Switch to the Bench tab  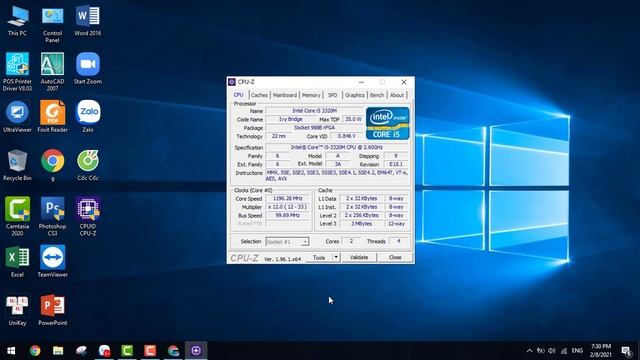377,95
